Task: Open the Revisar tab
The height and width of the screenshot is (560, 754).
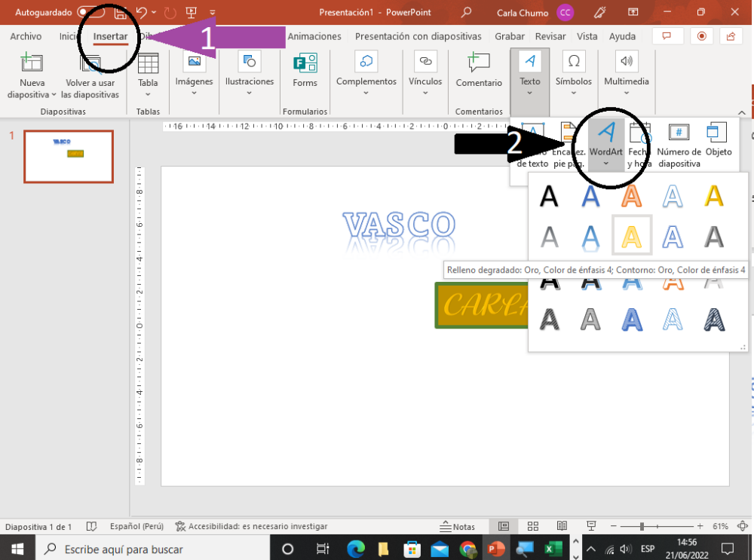Action: click(550, 36)
